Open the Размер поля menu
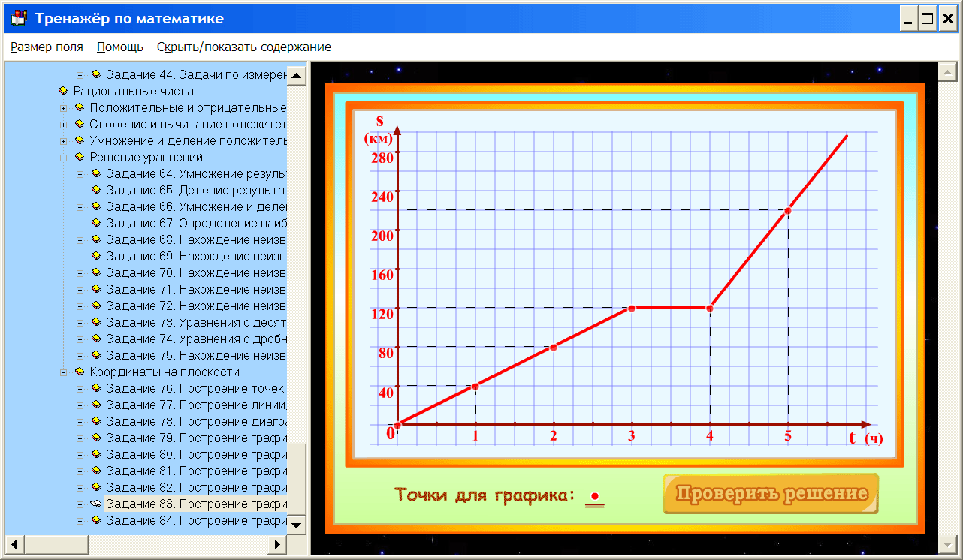This screenshot has height=560, width=963. (x=47, y=47)
